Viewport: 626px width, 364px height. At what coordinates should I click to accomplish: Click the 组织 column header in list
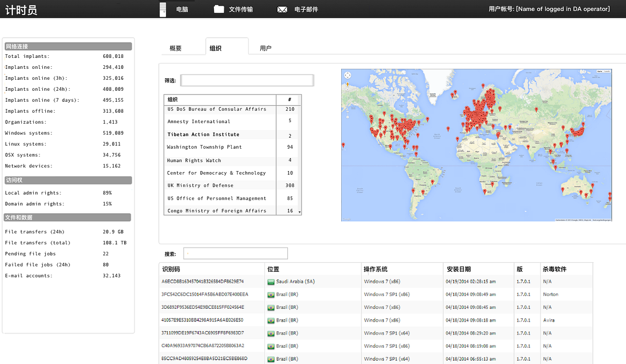pos(172,99)
